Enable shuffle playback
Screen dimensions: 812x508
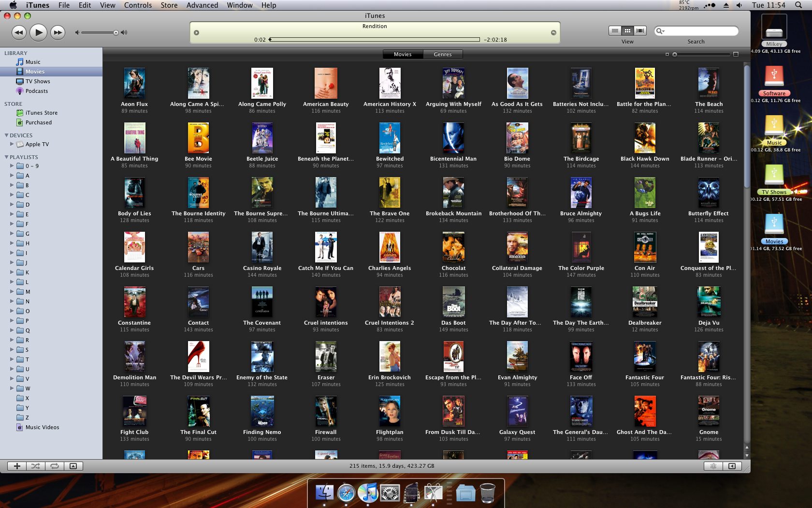pos(35,466)
